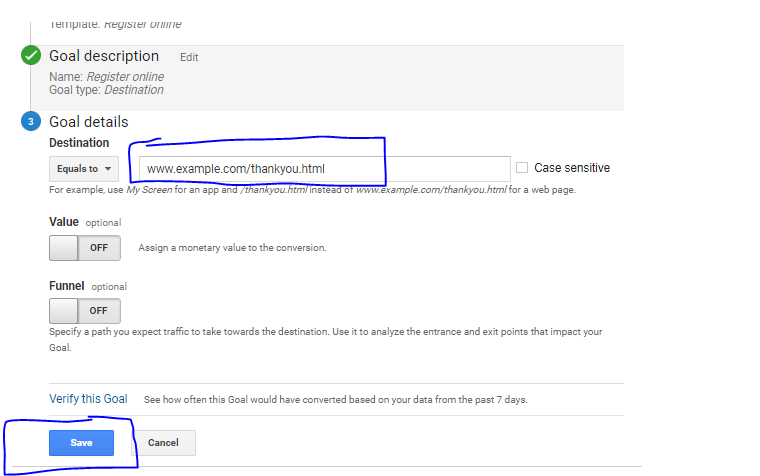760x476 pixels.
Task: Click the OFF label on Funnel switch
Action: 98,311
